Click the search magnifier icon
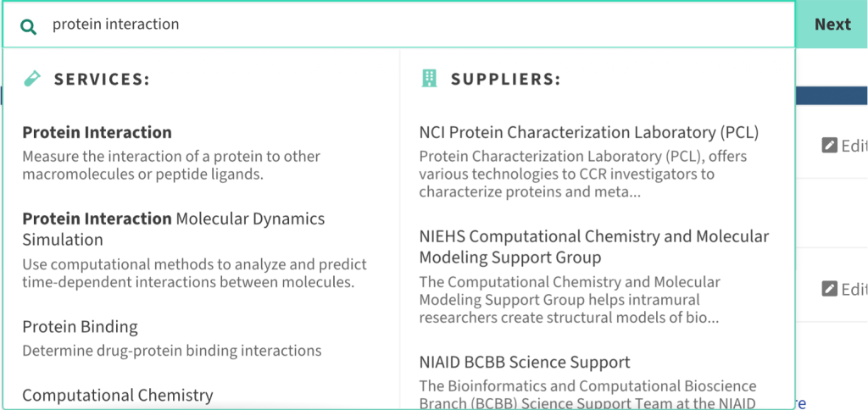The height and width of the screenshot is (410, 868). point(29,25)
